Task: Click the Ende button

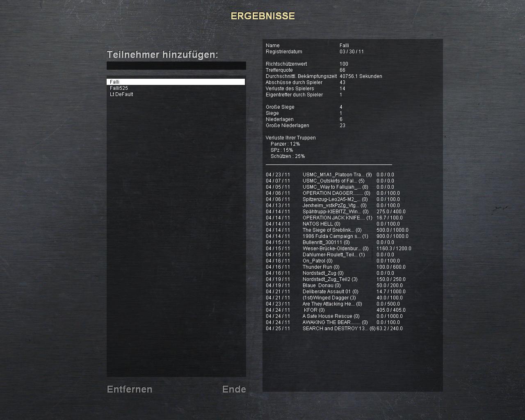Action: (x=234, y=389)
